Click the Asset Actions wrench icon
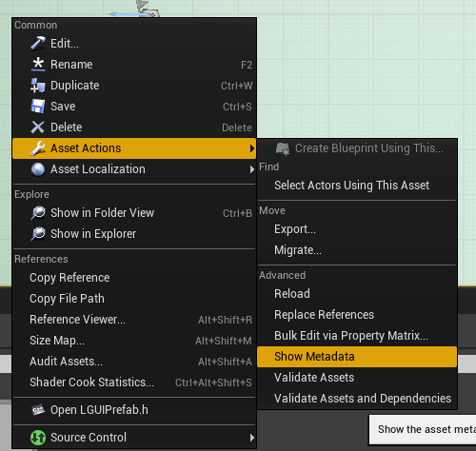Screen dimensions: 476x451 click(x=38, y=148)
